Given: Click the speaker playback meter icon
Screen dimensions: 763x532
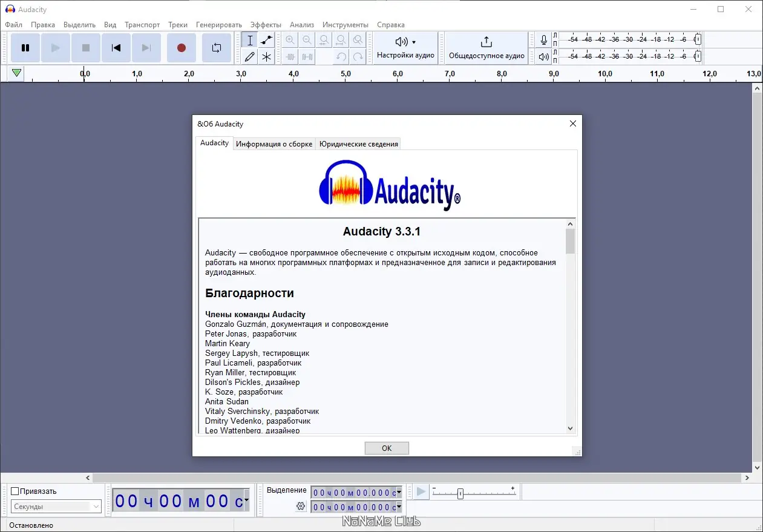Looking at the screenshot, I should (x=544, y=57).
